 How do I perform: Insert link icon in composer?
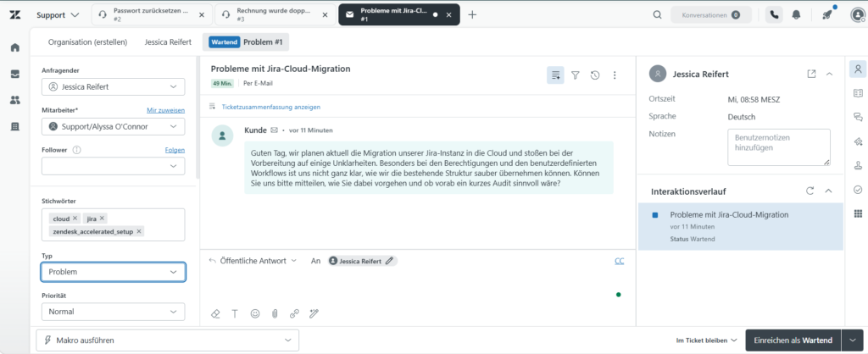[294, 313]
